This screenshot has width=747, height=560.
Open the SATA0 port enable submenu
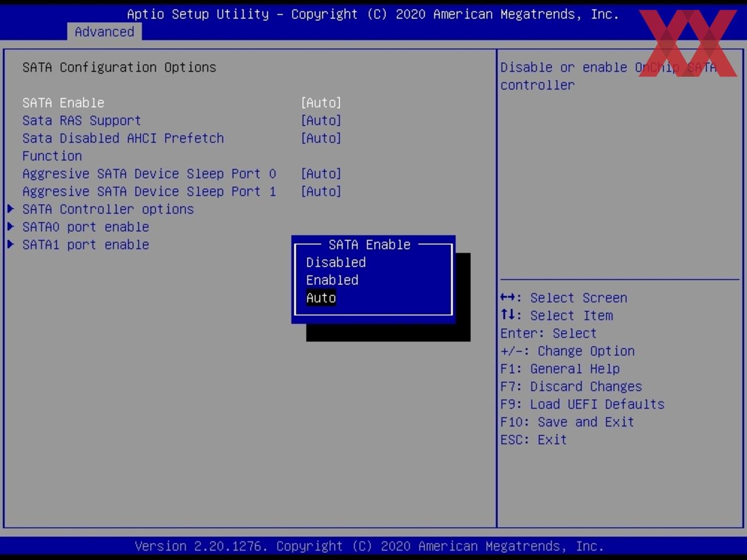pos(86,227)
